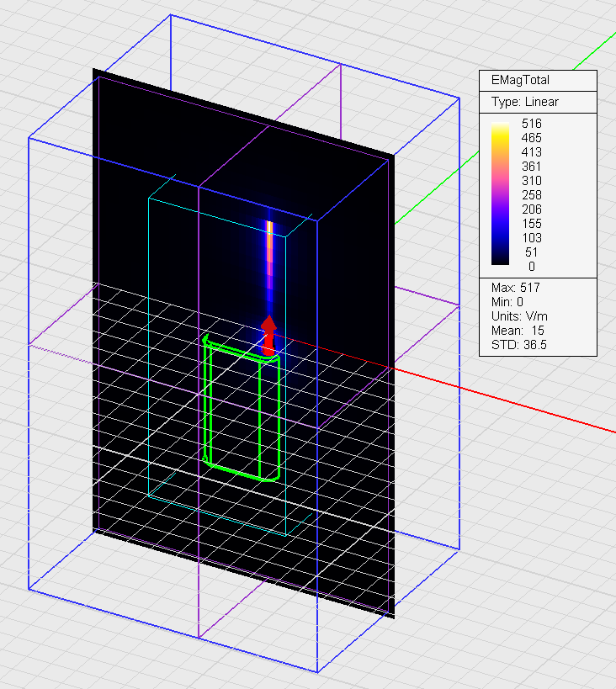The image size is (616, 689).
Task: Select the 258 value on legend scale
Action: [x=532, y=195]
